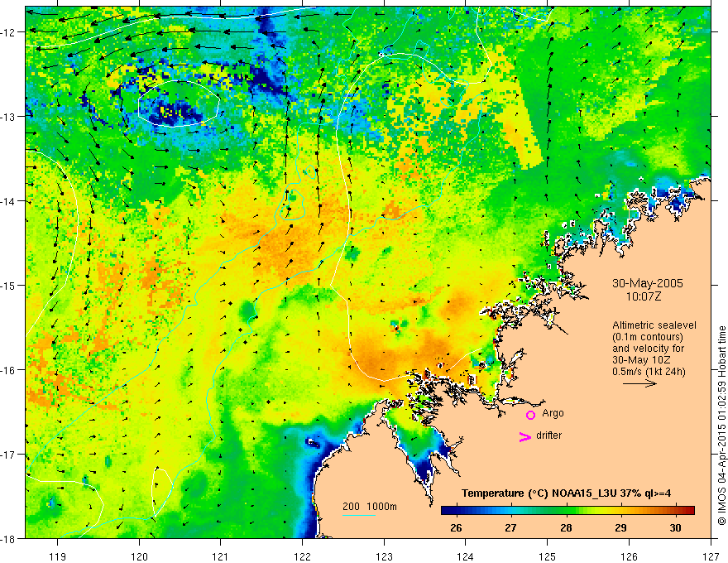Click colorbar tick value 27

510,527
